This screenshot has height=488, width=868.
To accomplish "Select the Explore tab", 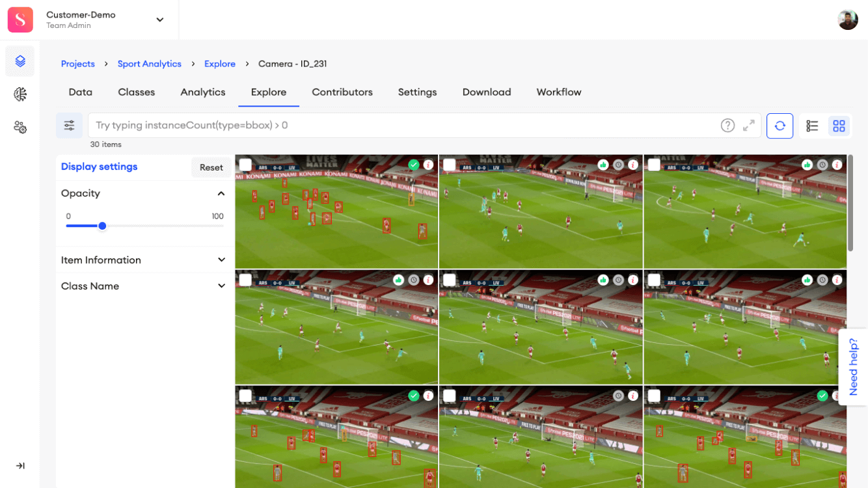I will point(269,92).
